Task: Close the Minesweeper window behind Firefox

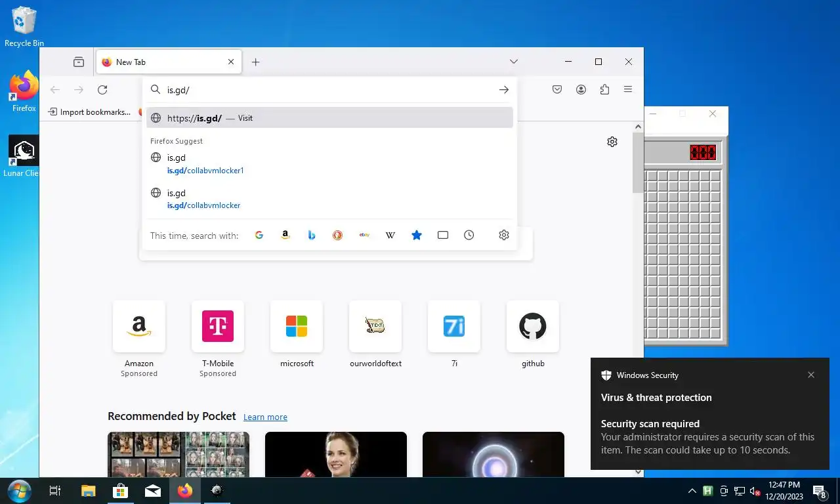Action: pyautogui.click(x=713, y=114)
